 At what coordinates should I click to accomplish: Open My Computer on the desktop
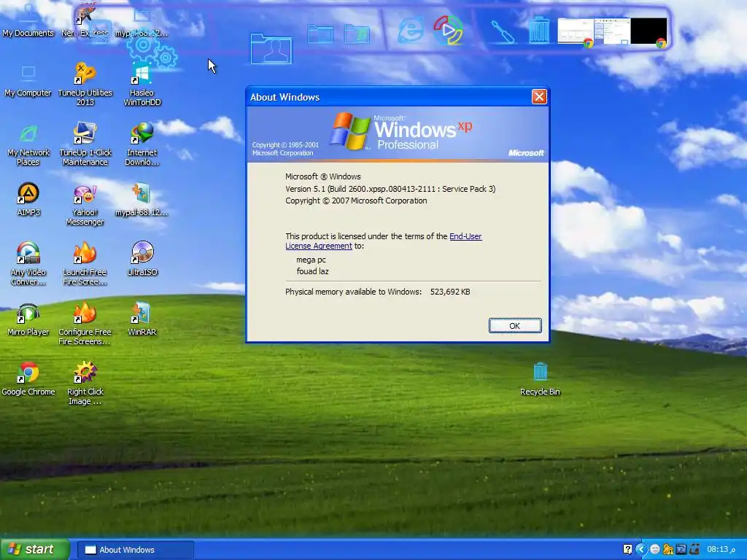(x=28, y=81)
